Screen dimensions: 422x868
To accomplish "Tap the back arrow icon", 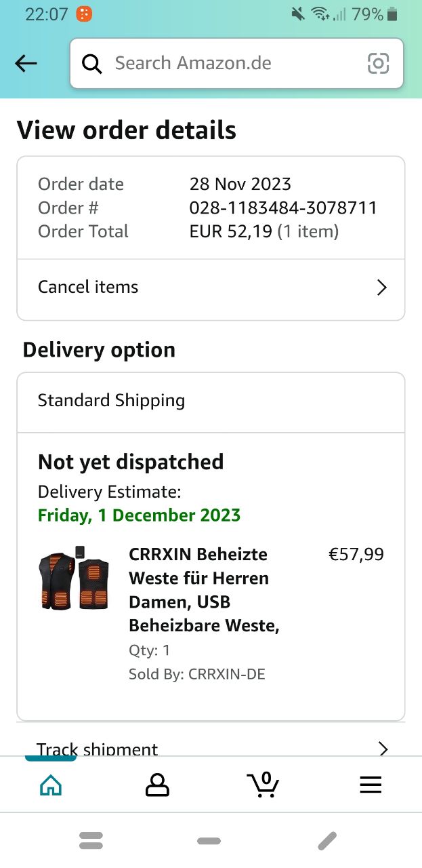I will [26, 64].
